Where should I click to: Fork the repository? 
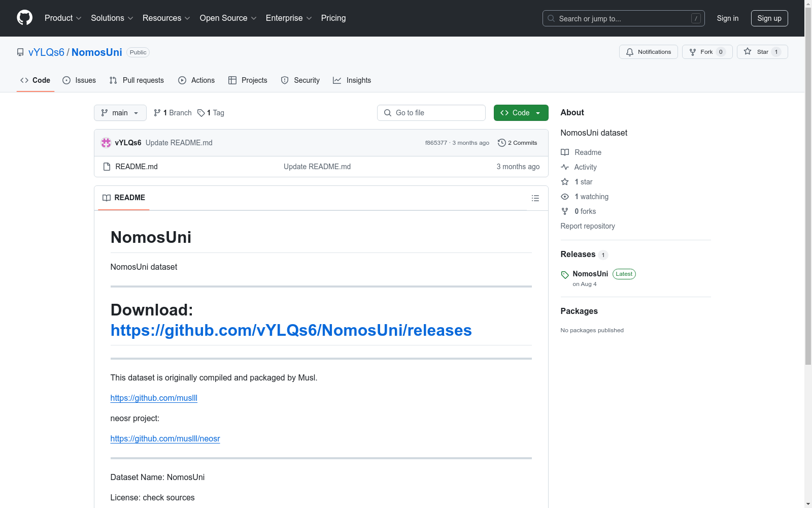(x=707, y=52)
